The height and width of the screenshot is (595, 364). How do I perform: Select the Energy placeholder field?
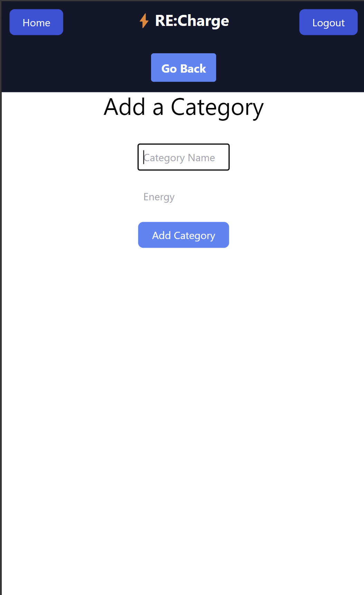[184, 196]
